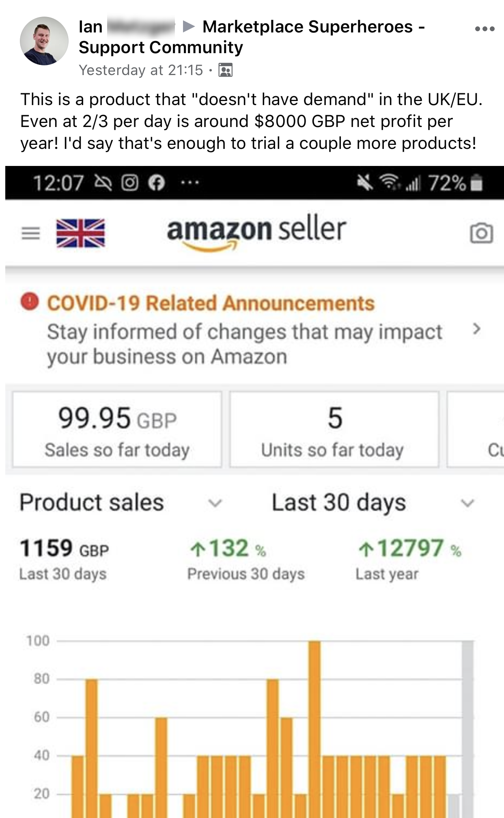This screenshot has width=504, height=818.
Task: Click the red COVID-19 alert icon
Action: pyautogui.click(x=30, y=302)
